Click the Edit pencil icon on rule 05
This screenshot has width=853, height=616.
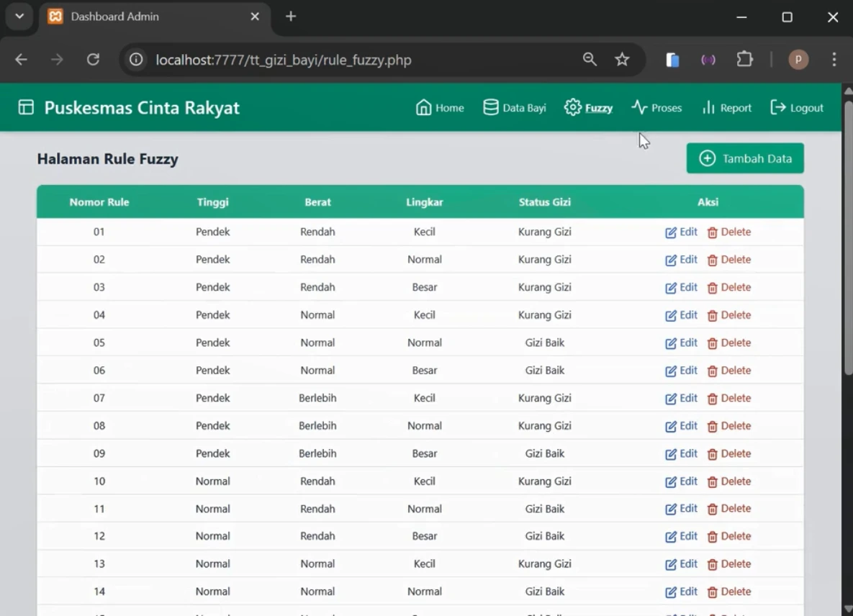670,343
